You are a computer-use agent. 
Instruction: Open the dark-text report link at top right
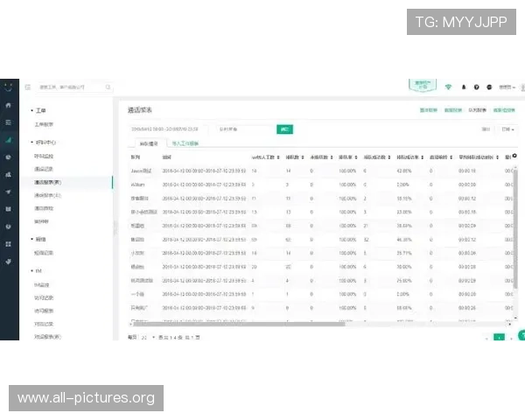pos(477,110)
